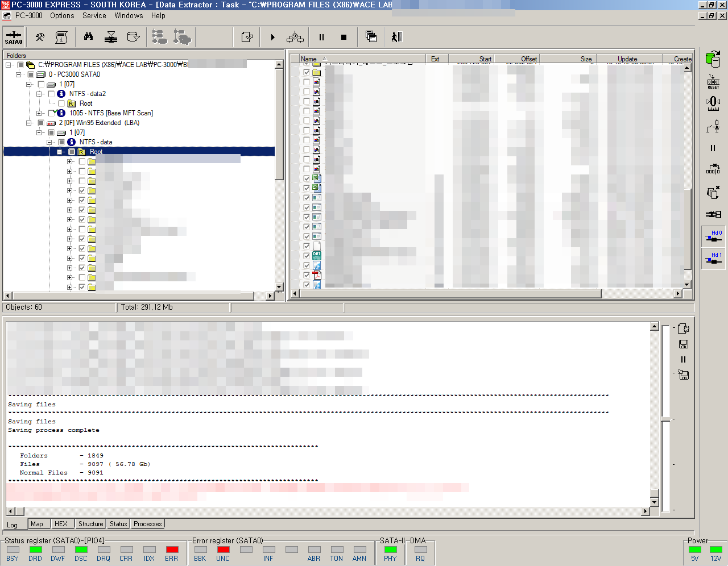728x566 pixels.
Task: Click the drive with checkmark toolbar icon
Action: (x=133, y=37)
